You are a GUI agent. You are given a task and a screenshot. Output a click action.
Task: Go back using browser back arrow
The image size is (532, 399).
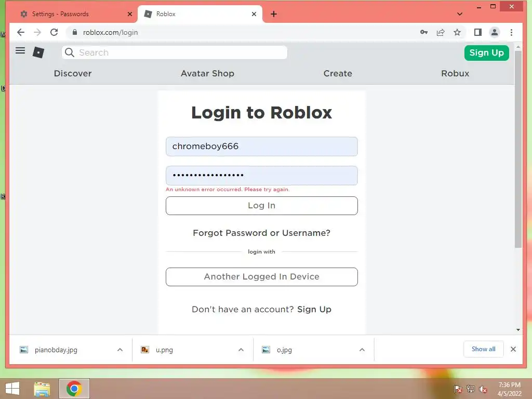click(21, 32)
